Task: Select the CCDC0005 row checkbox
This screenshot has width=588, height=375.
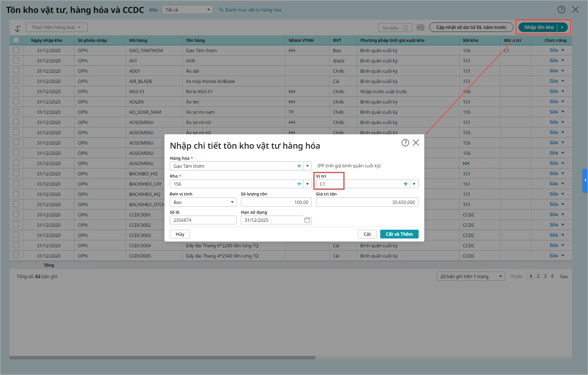Action: [x=16, y=255]
